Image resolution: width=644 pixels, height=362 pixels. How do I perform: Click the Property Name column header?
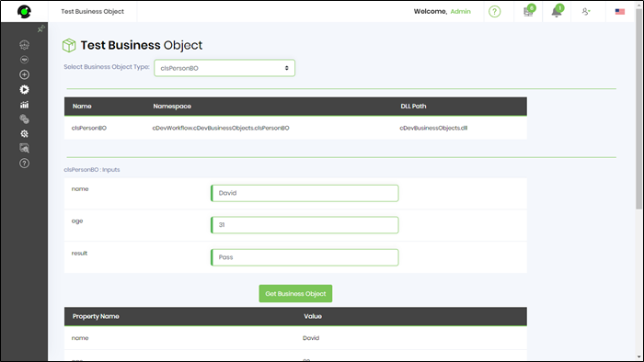pos(96,316)
